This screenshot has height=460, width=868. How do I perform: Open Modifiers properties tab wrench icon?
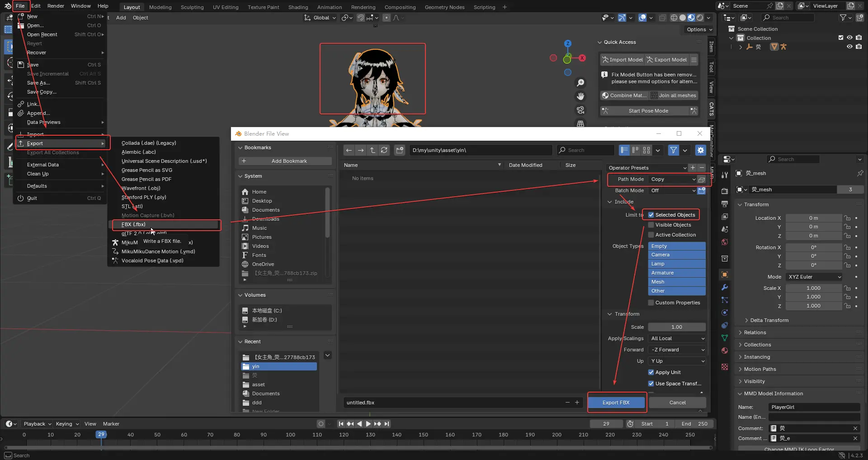pos(725,287)
